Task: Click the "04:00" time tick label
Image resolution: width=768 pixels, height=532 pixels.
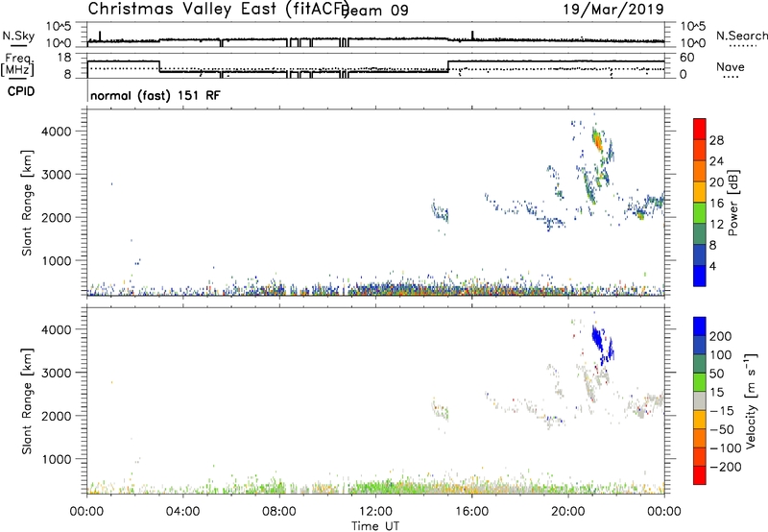Action: [183, 512]
